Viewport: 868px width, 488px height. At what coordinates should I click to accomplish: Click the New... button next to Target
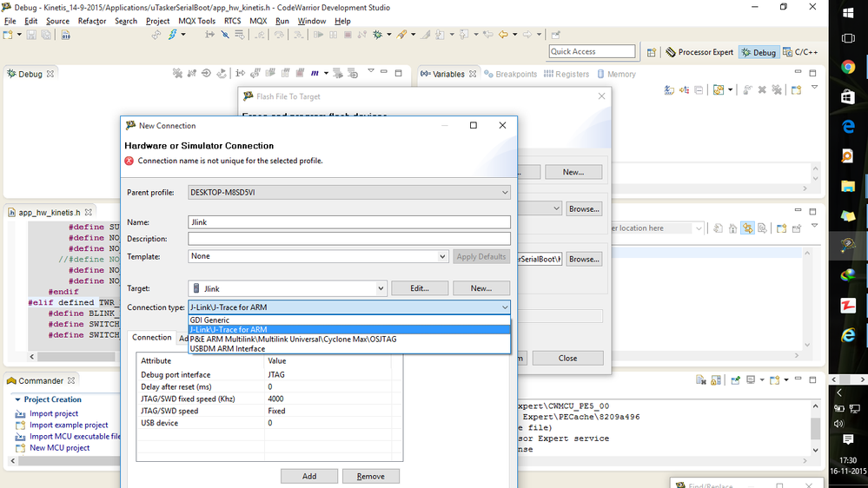coord(481,288)
